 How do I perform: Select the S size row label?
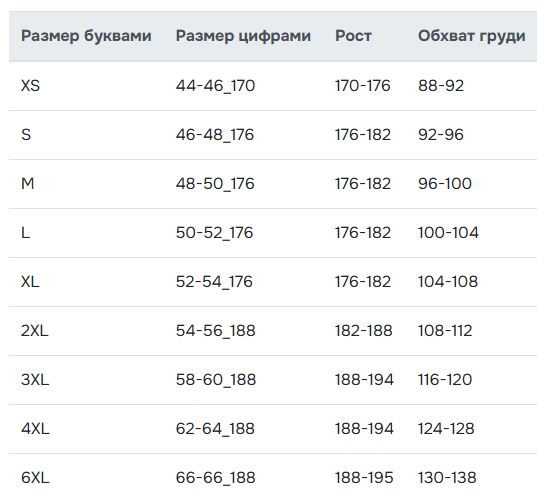(26, 135)
